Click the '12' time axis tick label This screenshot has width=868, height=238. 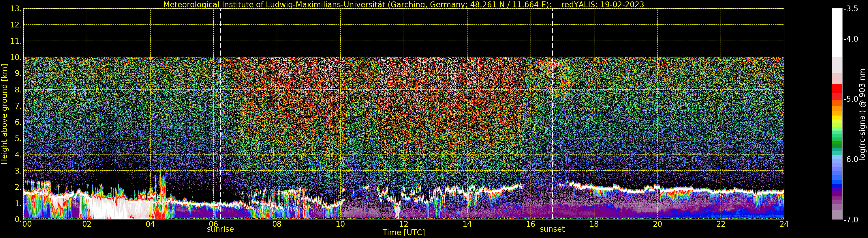click(x=404, y=224)
